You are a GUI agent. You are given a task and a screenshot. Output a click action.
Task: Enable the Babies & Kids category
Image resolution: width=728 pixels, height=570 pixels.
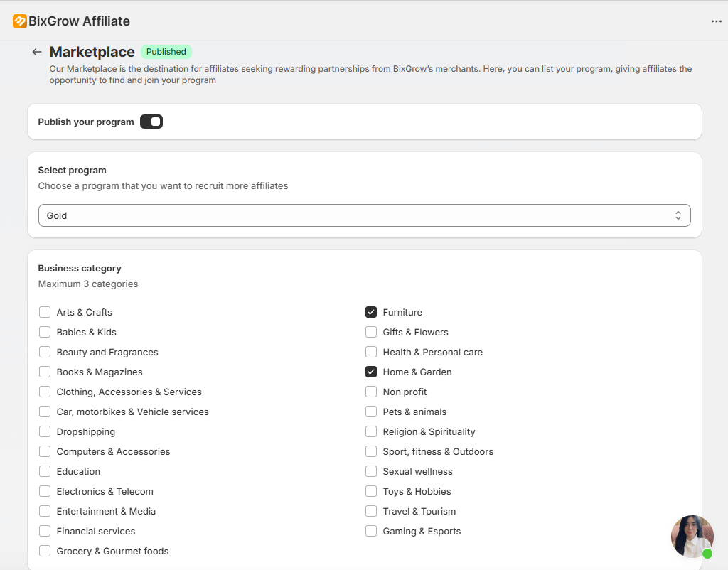pos(45,332)
